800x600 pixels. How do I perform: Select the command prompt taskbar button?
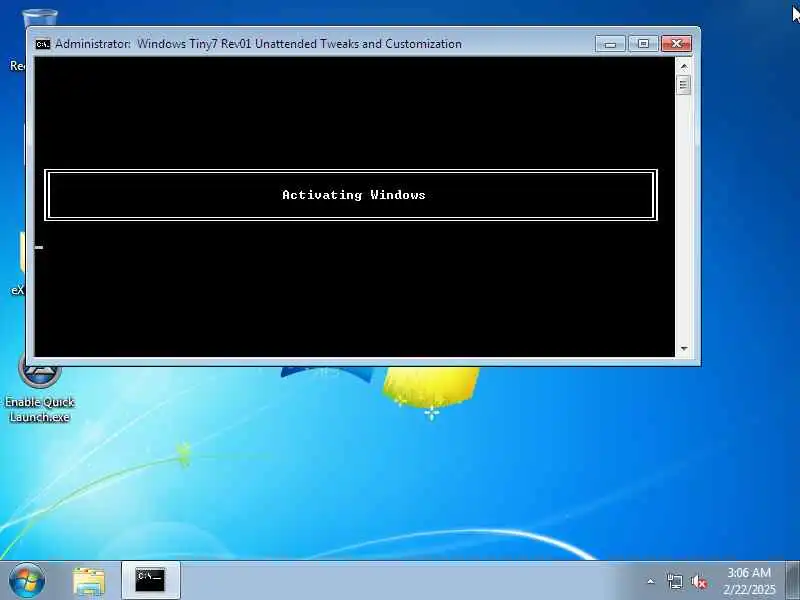click(151, 581)
